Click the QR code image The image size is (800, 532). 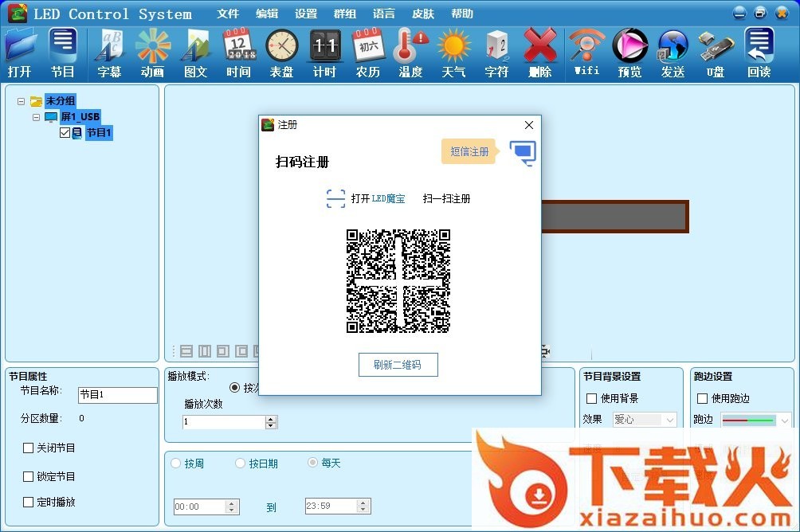398,281
